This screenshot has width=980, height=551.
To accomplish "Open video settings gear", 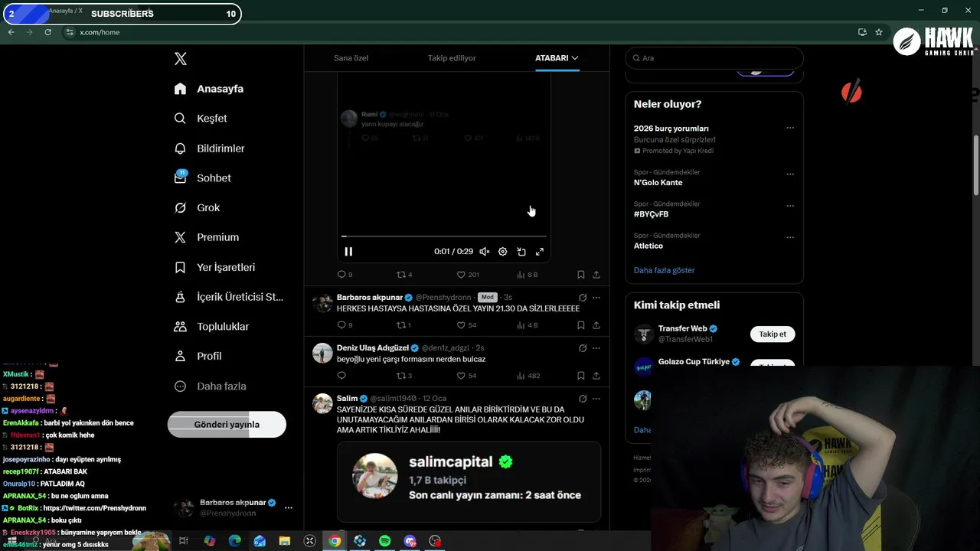I will pyautogui.click(x=503, y=252).
